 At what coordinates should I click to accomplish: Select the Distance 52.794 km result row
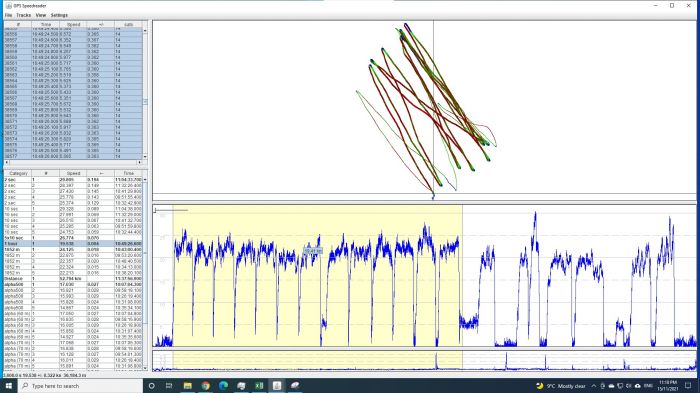coord(73,278)
